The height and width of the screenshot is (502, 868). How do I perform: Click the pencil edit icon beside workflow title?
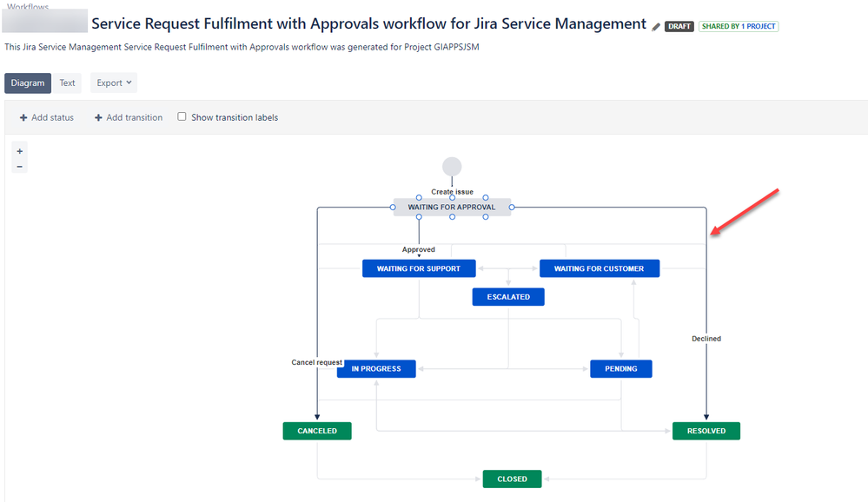(656, 27)
